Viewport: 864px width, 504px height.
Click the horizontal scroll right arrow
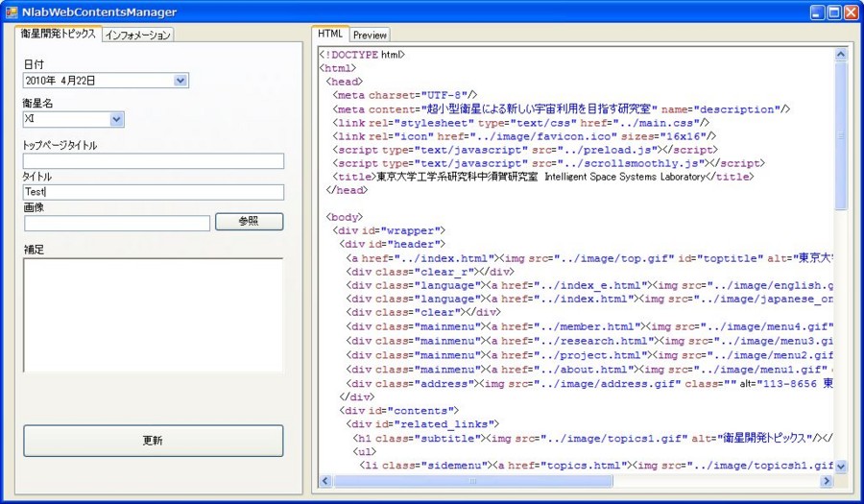tap(826, 481)
